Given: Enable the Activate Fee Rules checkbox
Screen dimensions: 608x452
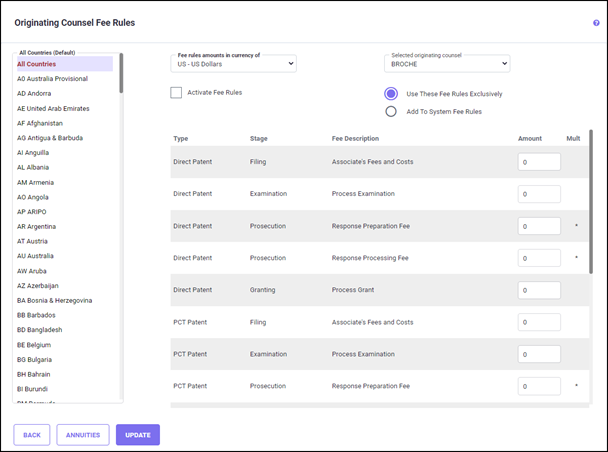Looking at the screenshot, I should click(x=177, y=93).
